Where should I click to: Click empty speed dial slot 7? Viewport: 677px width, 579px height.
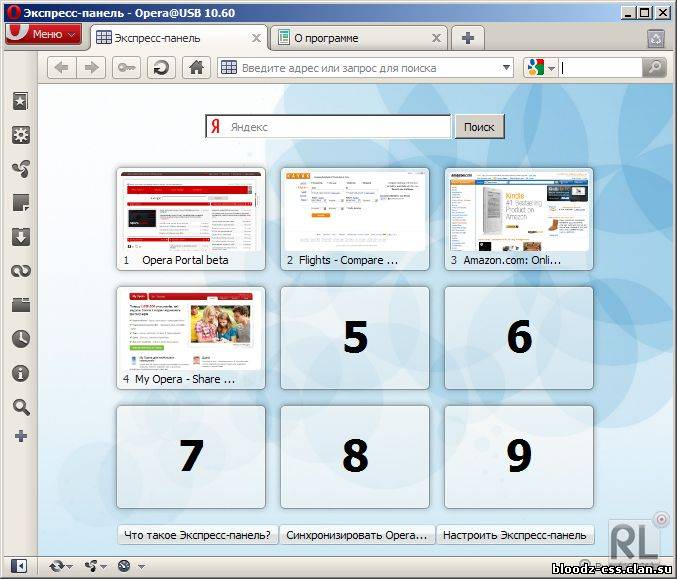191,457
